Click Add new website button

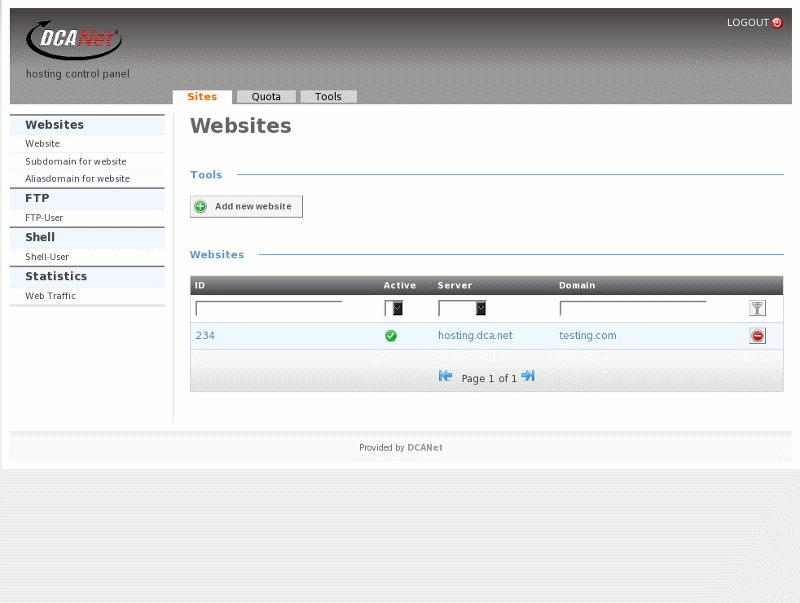(x=246, y=206)
